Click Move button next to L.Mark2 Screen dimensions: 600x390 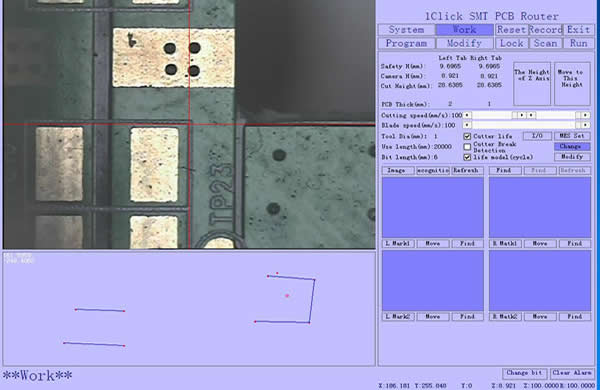tap(433, 317)
